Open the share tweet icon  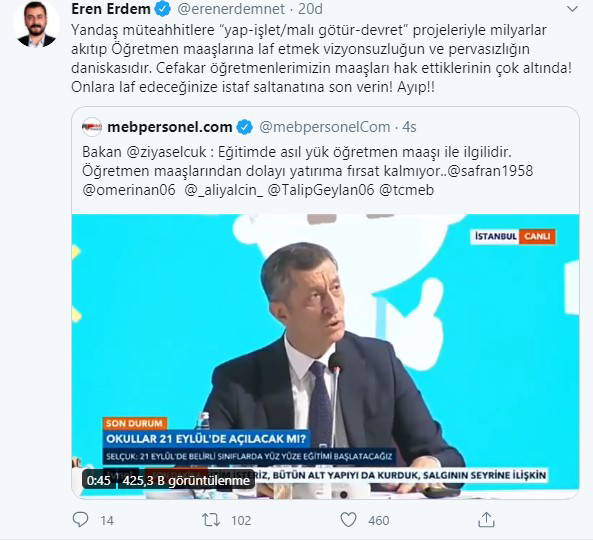point(486,519)
